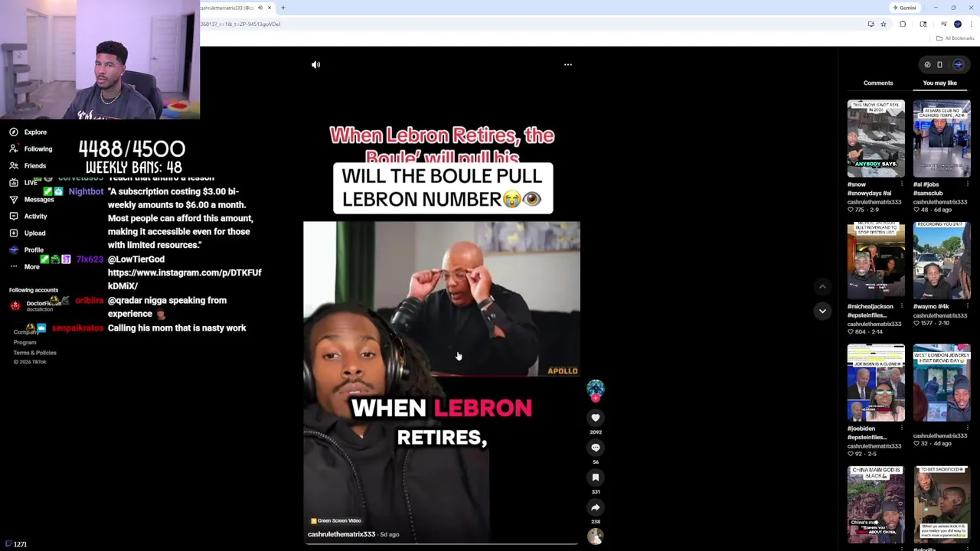Screen dimensions: 980x551
Task: Click the Nightbot username in chat
Action: 86,191
